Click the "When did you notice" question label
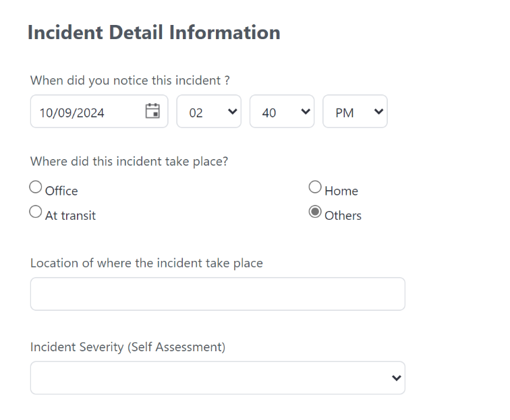This screenshot has height=420, width=510. pos(130,80)
